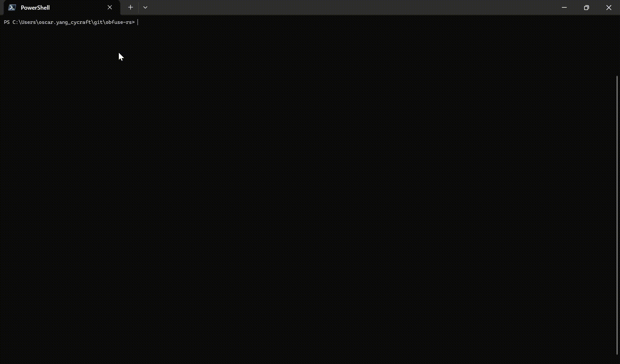Click 'oscar.yang_cycraft' in the prompt path
This screenshot has width=620, height=364.
[65, 22]
